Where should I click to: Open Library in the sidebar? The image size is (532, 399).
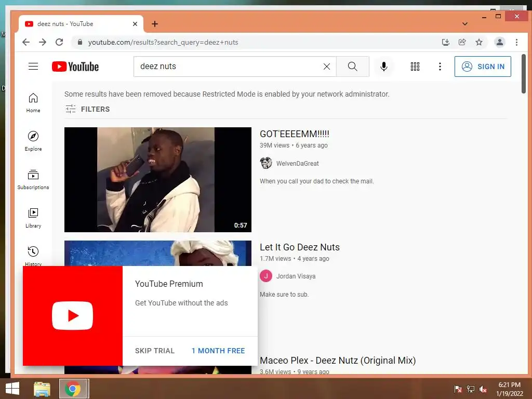tap(33, 218)
